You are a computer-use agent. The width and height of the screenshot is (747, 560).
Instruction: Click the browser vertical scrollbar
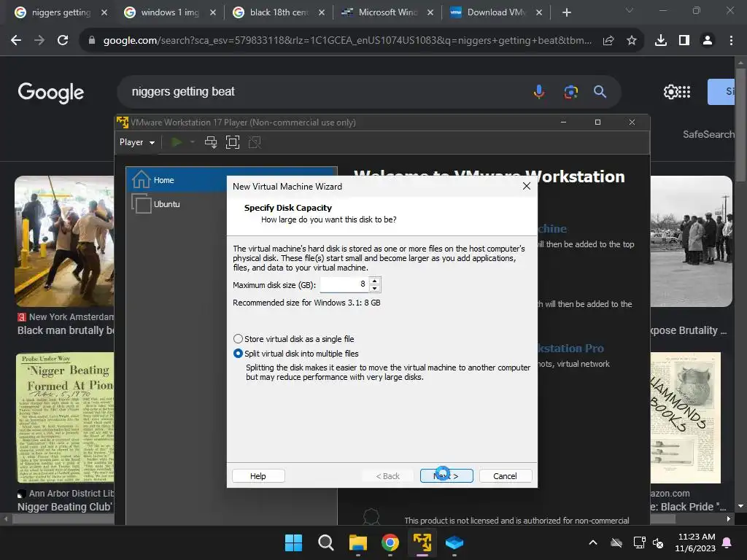click(x=740, y=125)
